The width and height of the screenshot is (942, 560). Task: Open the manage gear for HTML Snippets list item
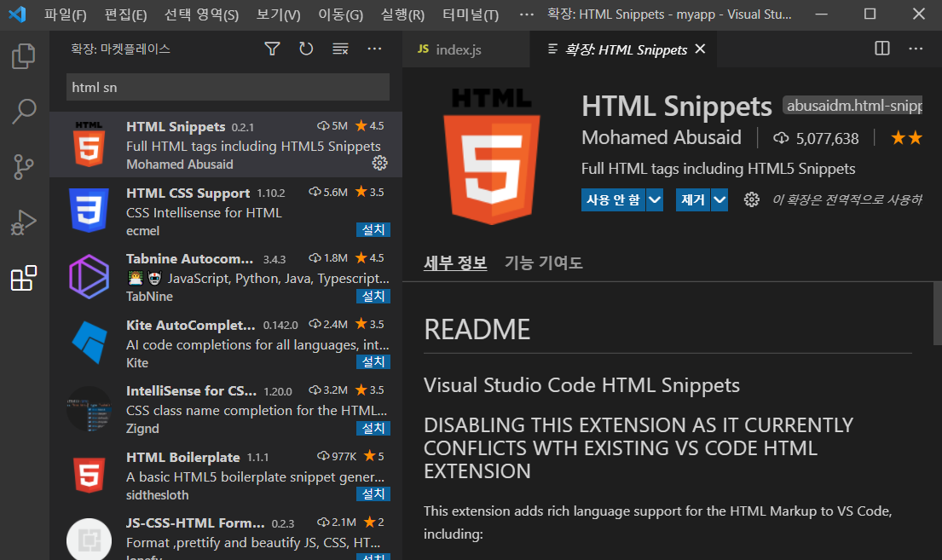[379, 163]
